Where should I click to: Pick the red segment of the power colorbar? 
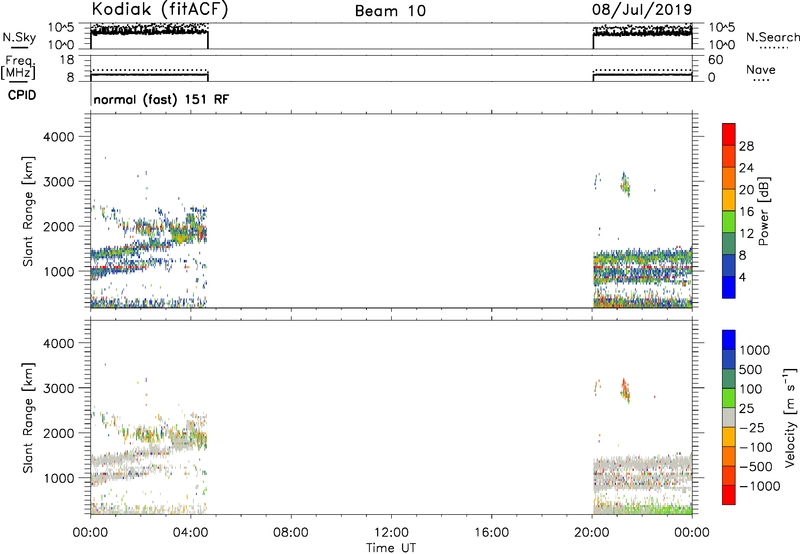coord(729,134)
